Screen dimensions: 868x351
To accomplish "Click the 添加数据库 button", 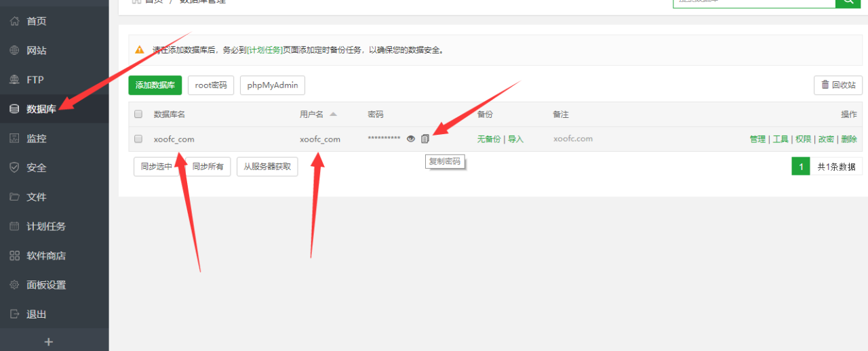I will tap(155, 85).
